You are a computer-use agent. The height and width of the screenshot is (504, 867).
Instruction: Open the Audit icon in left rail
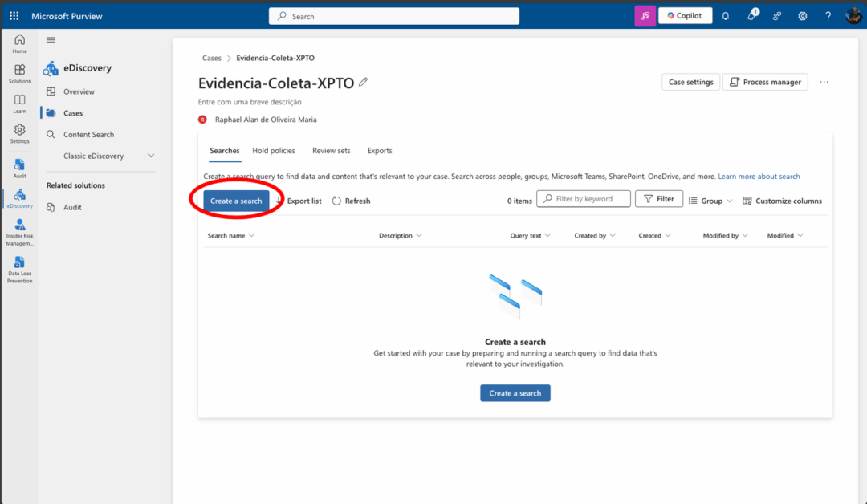coord(19,168)
